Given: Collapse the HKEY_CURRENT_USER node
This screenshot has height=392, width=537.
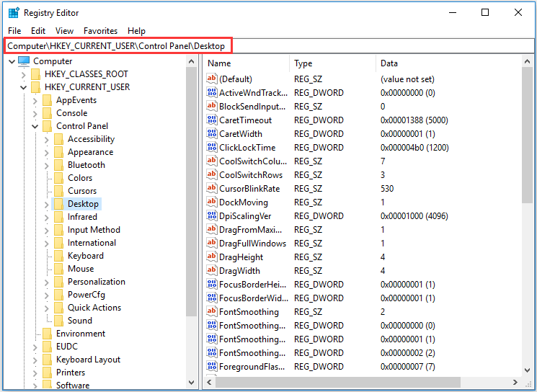Looking at the screenshot, I should (x=23, y=88).
